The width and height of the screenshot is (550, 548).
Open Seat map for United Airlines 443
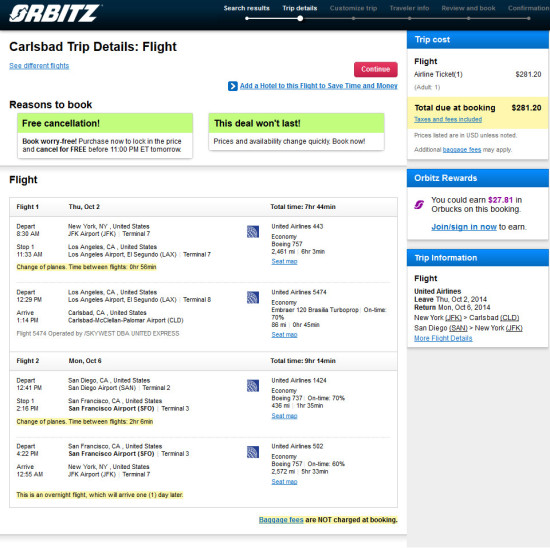(x=284, y=261)
